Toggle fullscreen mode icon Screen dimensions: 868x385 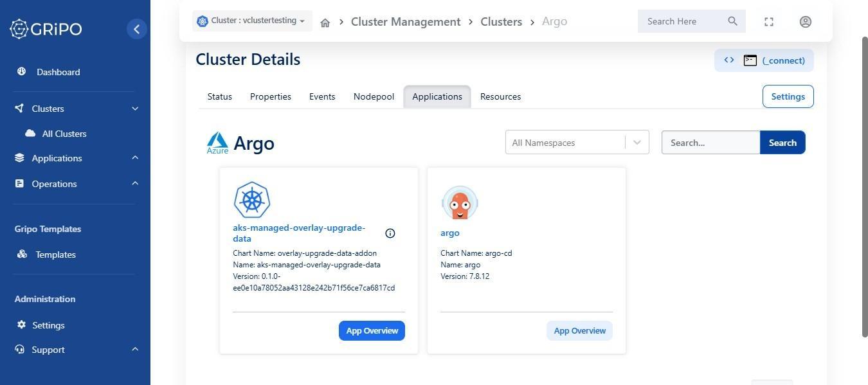click(769, 22)
